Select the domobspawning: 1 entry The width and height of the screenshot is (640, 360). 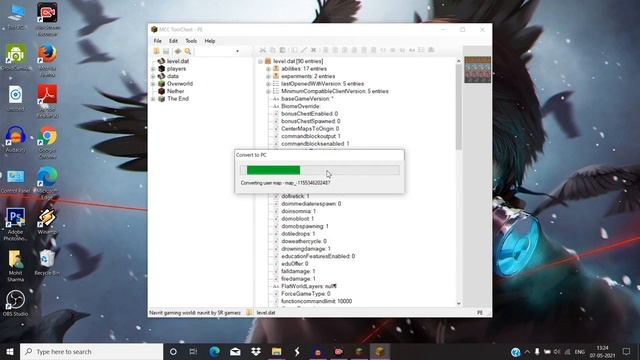pyautogui.click(x=304, y=226)
